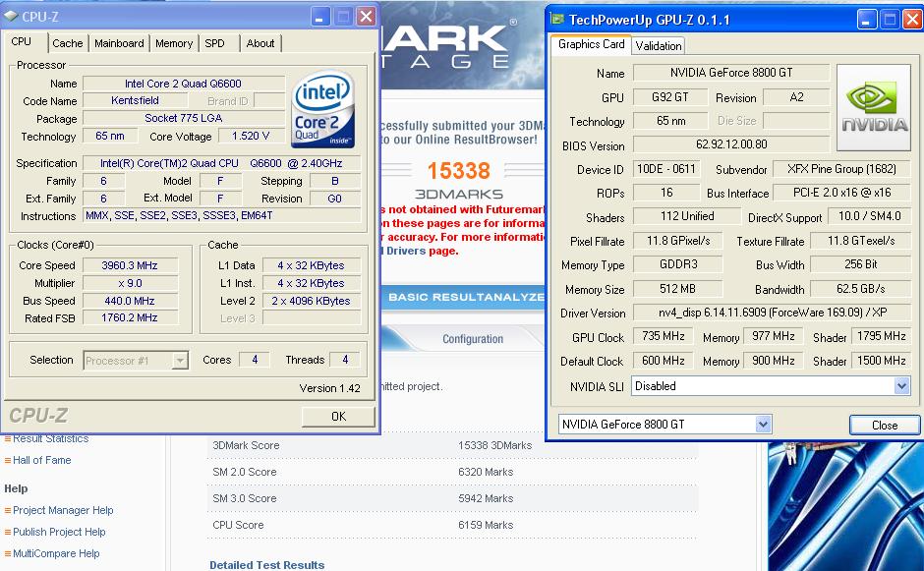The height and width of the screenshot is (571, 924).
Task: Click the Shader clock value 1795 MHz
Action: [x=882, y=336]
